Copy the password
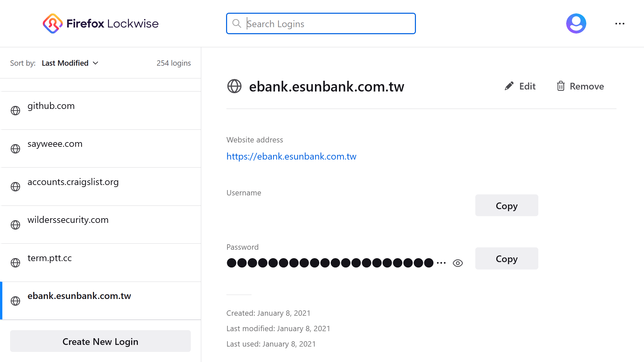The image size is (644, 362). [506, 258]
